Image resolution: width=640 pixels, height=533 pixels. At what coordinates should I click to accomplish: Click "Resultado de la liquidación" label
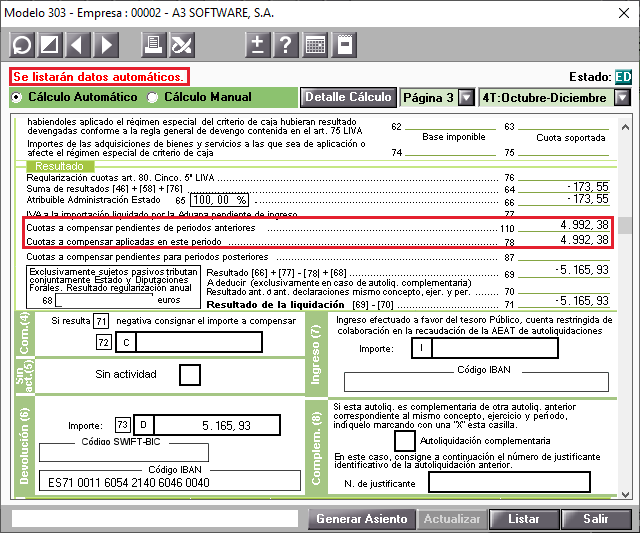tap(275, 304)
